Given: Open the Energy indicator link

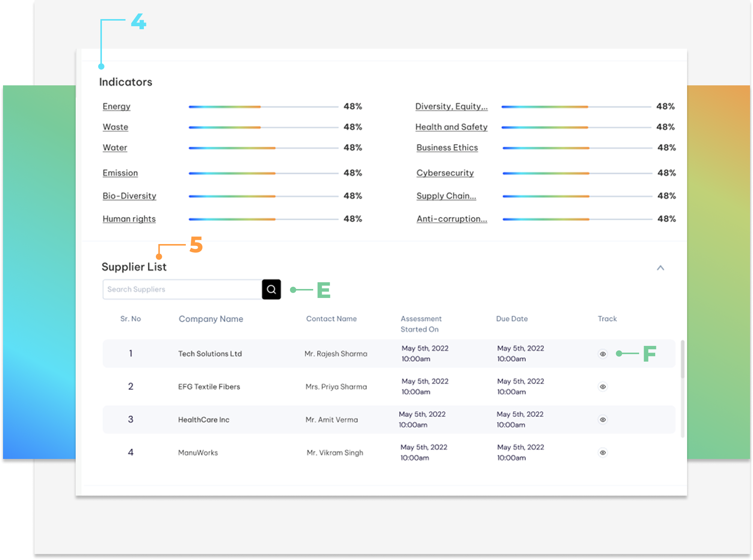Looking at the screenshot, I should tap(117, 106).
